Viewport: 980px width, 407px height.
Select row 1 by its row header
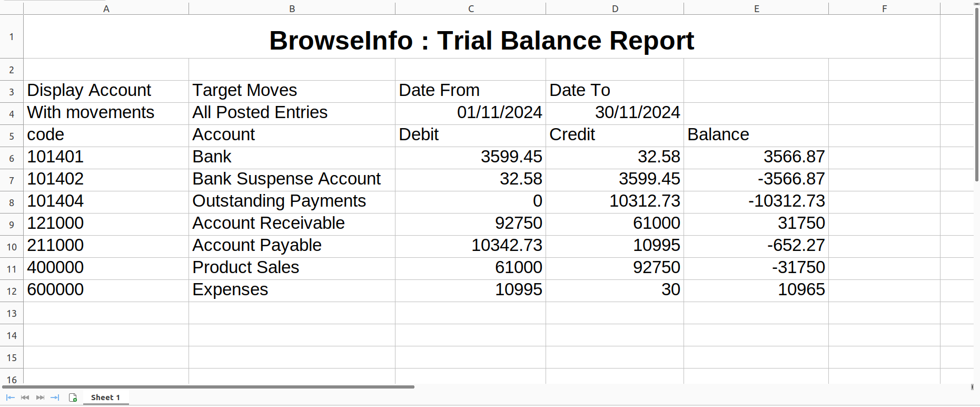point(12,36)
